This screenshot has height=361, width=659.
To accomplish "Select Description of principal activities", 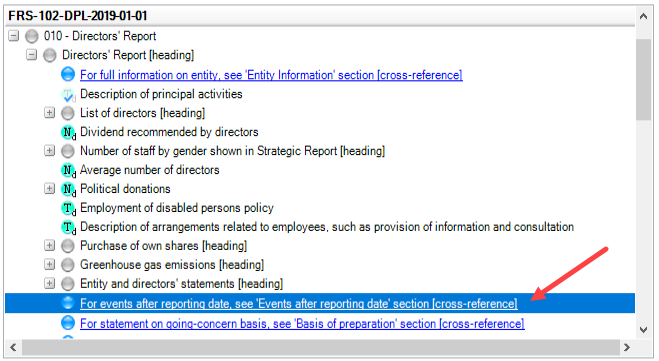I will pyautogui.click(x=161, y=94).
